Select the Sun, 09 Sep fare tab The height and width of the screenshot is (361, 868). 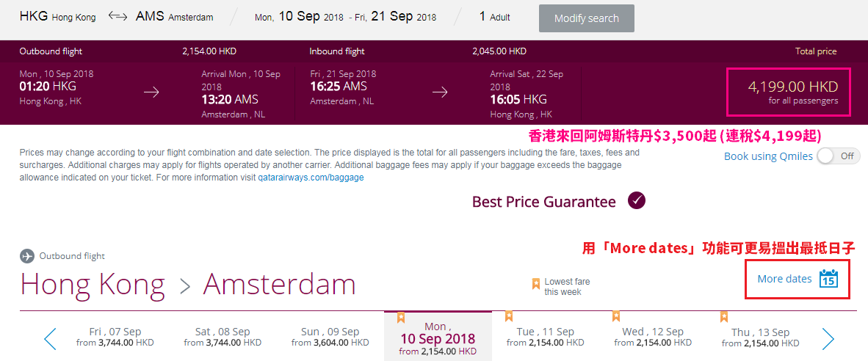(330, 337)
